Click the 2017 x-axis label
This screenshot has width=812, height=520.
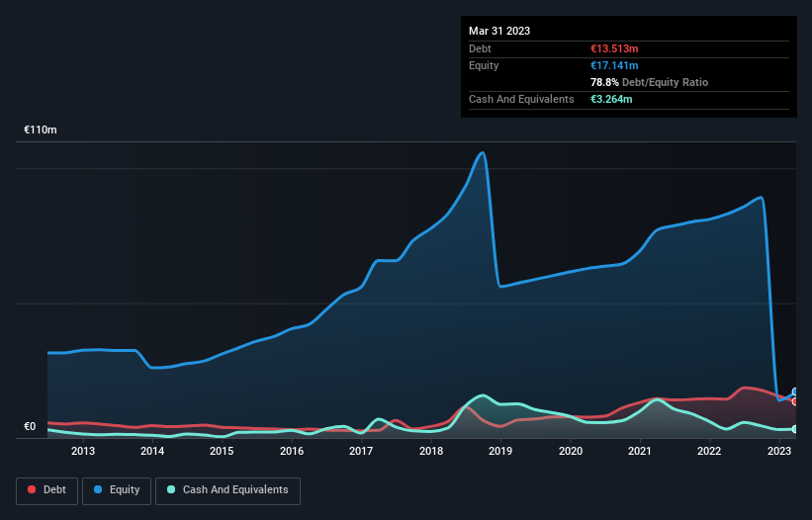coord(361,451)
